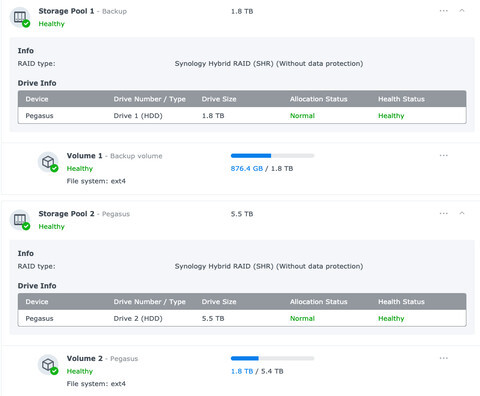Select the Drive 2 (HDD) table row
The image size is (480, 396).
point(242,318)
